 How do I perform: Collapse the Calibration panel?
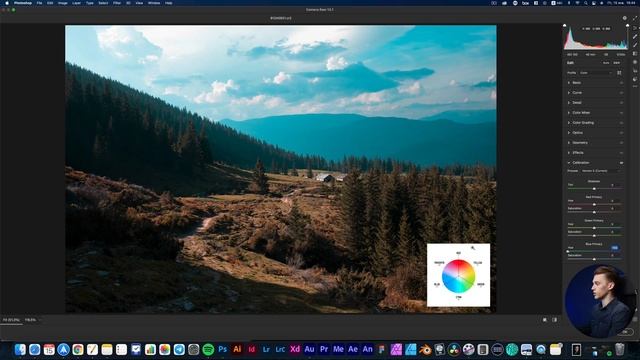tap(580, 163)
